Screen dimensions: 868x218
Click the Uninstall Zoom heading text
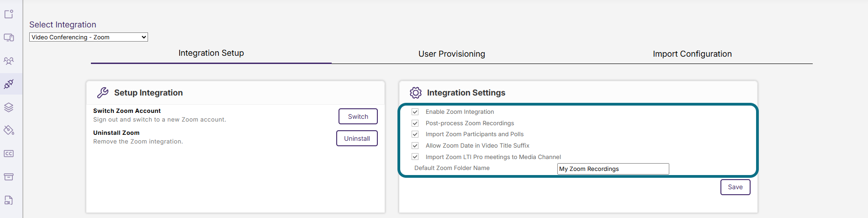tap(116, 133)
